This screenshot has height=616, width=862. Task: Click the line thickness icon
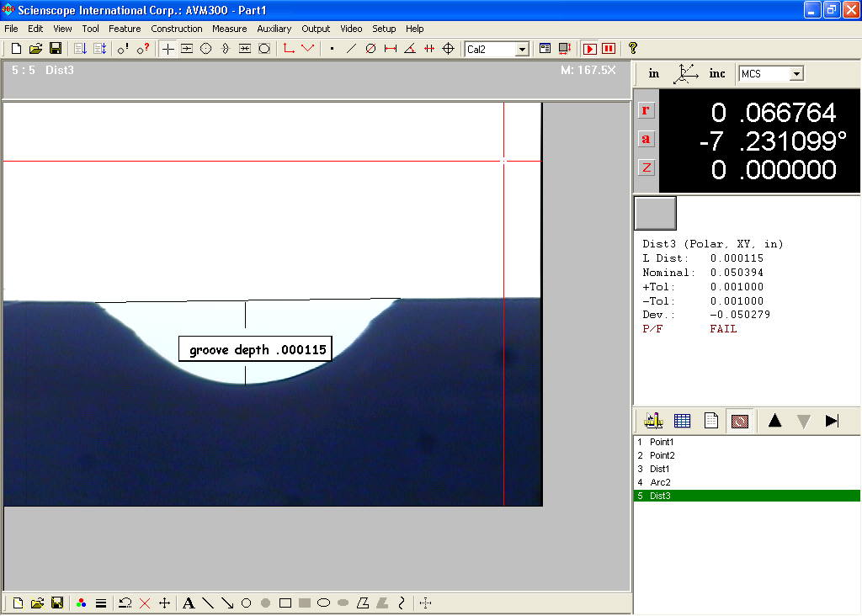point(101,603)
